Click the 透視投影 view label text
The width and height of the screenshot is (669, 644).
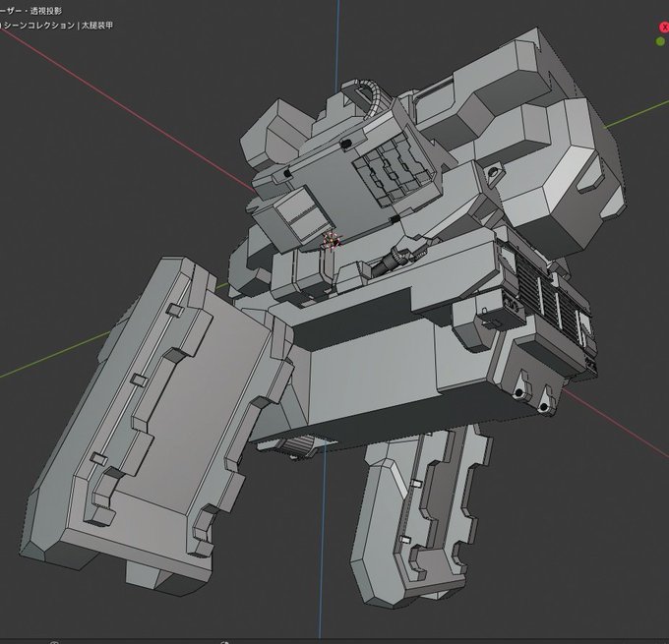point(45,11)
